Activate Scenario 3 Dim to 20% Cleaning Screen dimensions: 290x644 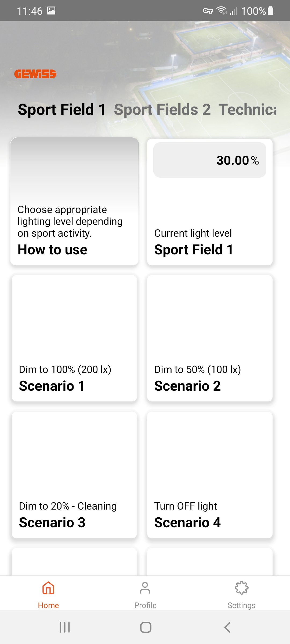[x=74, y=475]
